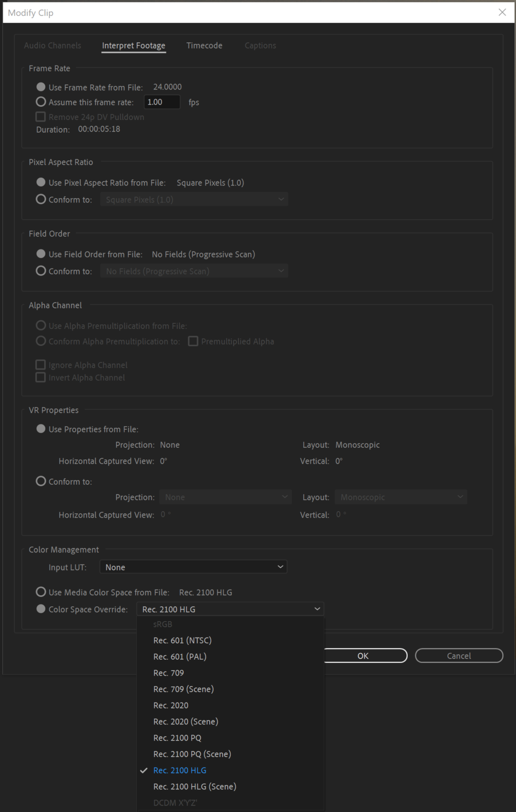Select Use Media Color Space from File

(x=41, y=592)
